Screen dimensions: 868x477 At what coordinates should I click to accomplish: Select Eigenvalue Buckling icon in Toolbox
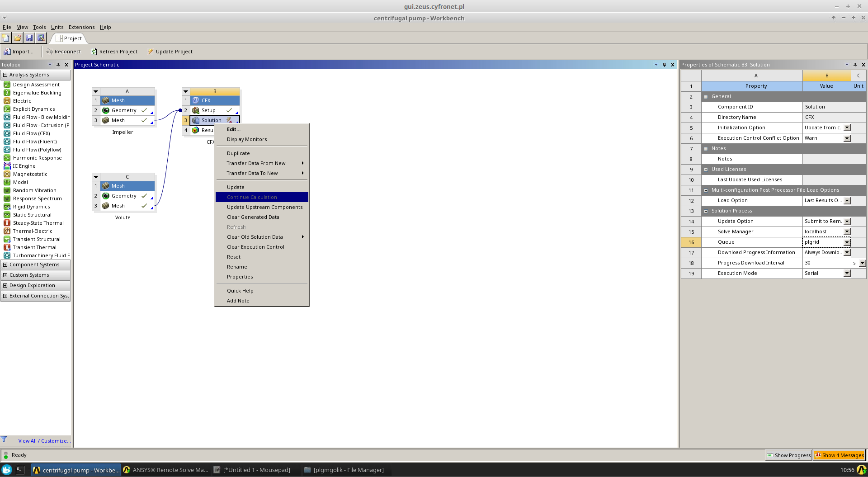click(x=7, y=93)
